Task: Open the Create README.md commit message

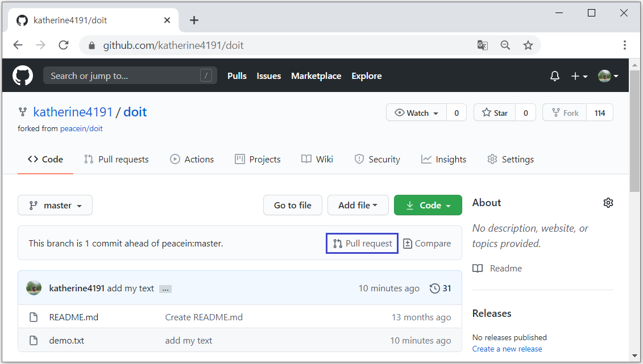Action: coord(204,317)
